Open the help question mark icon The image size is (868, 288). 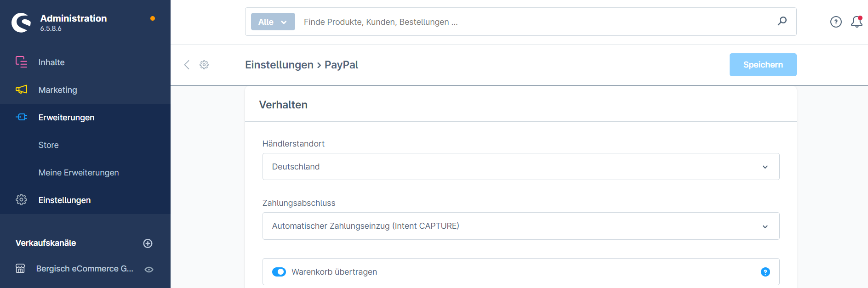[x=836, y=22]
